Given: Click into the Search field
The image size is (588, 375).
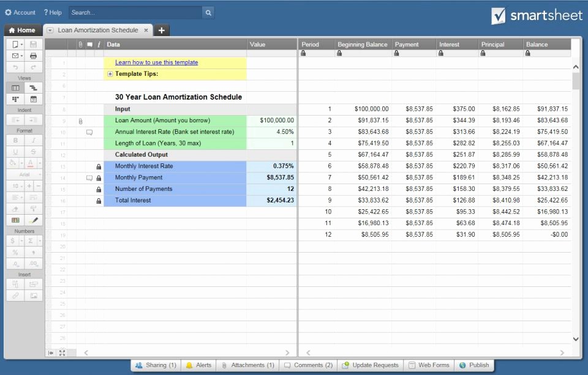Looking at the screenshot, I should point(135,13).
